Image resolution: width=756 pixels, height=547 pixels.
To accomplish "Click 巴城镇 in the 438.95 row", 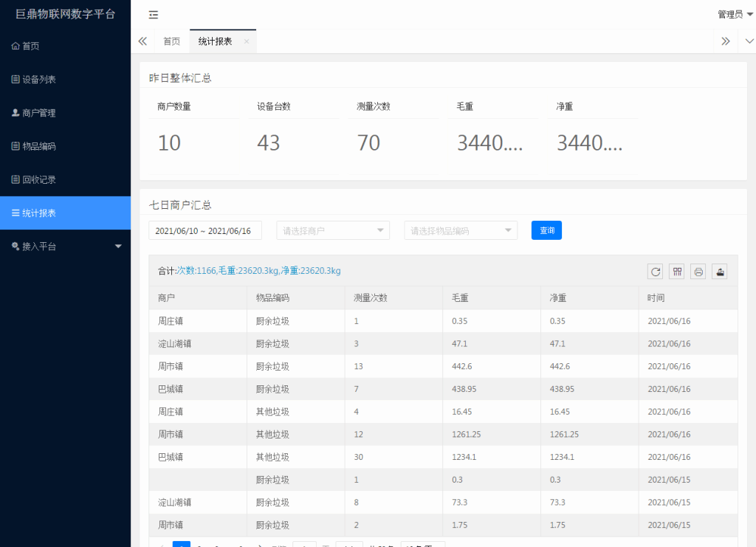I will pyautogui.click(x=171, y=389).
